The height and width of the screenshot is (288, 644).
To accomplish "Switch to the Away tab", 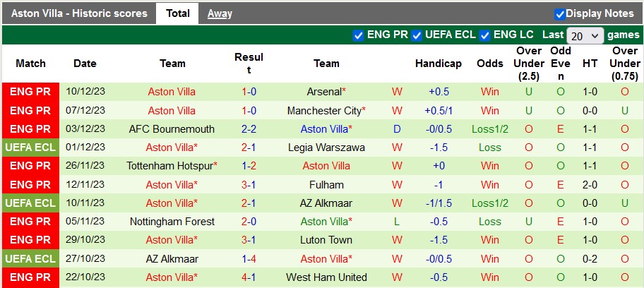I will click(220, 13).
